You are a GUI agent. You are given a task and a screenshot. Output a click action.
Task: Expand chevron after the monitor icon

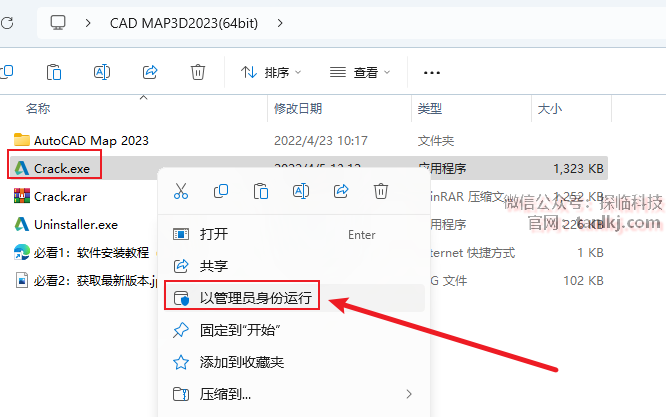(88, 23)
